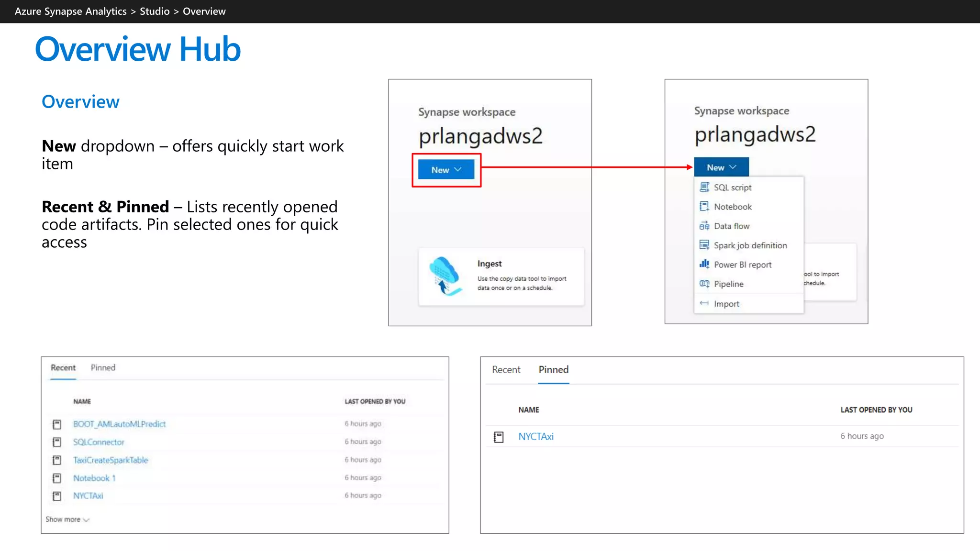
Task: Click LAST OPENED BY YOU header in Pinned list
Action: (x=877, y=410)
